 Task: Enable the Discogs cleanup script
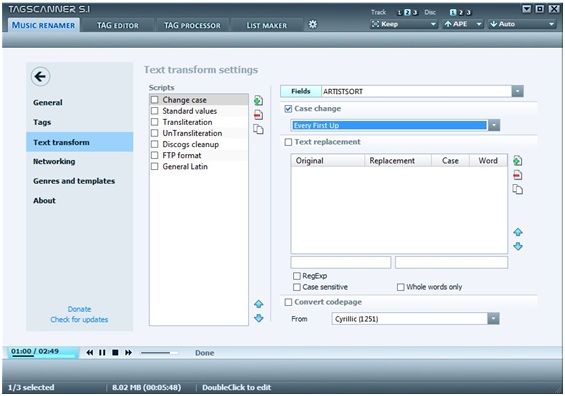155,144
